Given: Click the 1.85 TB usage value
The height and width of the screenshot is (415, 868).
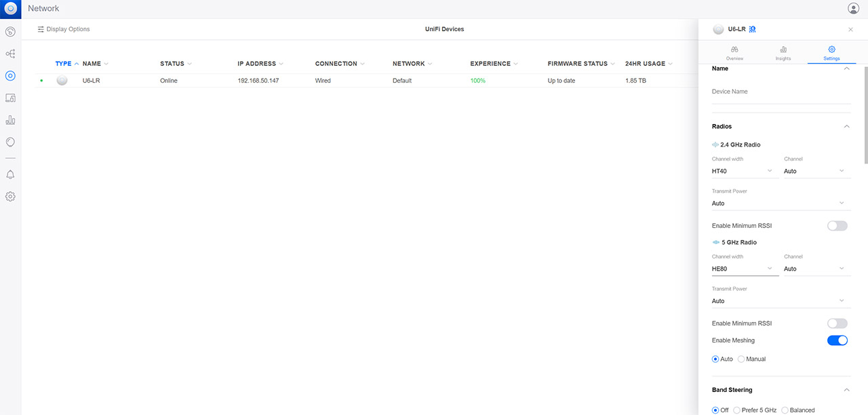Looking at the screenshot, I should [x=636, y=81].
